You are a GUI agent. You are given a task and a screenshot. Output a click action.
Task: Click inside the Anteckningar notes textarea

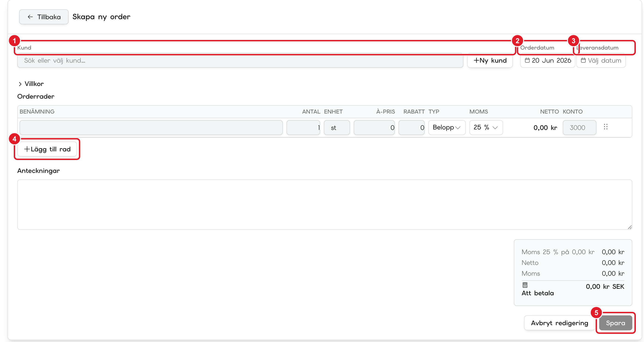tap(325, 204)
